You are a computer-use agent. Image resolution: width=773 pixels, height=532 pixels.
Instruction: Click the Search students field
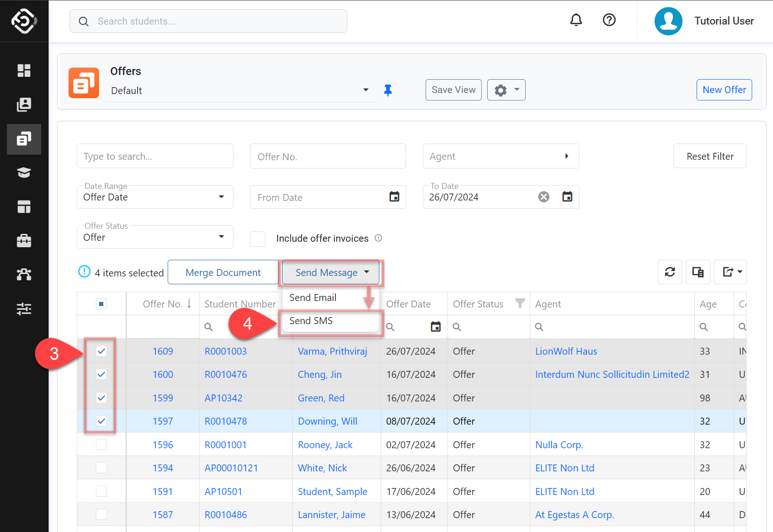tap(208, 21)
